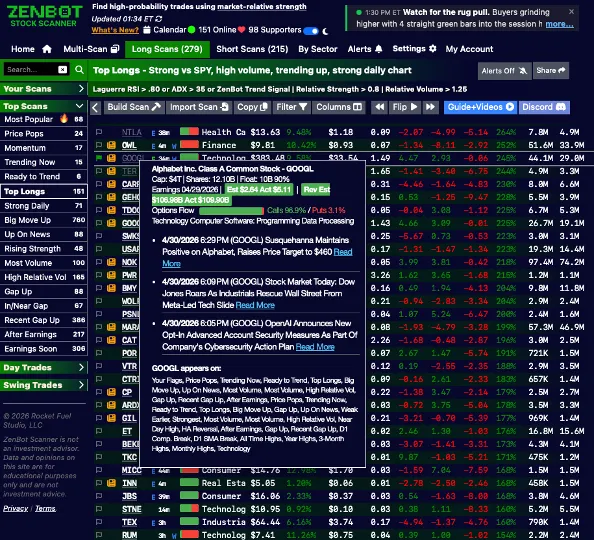Viewport: 594px width, 540px height.
Task: Collapse the Top Scans section
Action: [44, 106]
